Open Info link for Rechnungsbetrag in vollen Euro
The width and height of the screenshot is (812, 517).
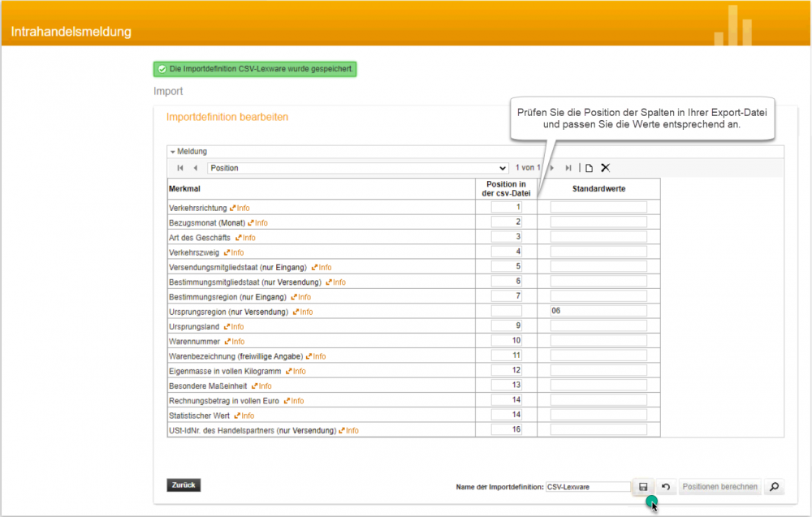click(294, 401)
